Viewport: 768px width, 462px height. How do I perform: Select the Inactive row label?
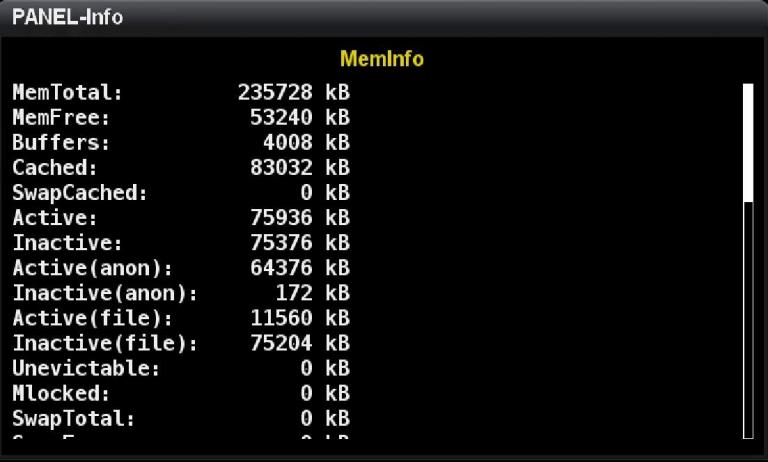(x=67, y=243)
